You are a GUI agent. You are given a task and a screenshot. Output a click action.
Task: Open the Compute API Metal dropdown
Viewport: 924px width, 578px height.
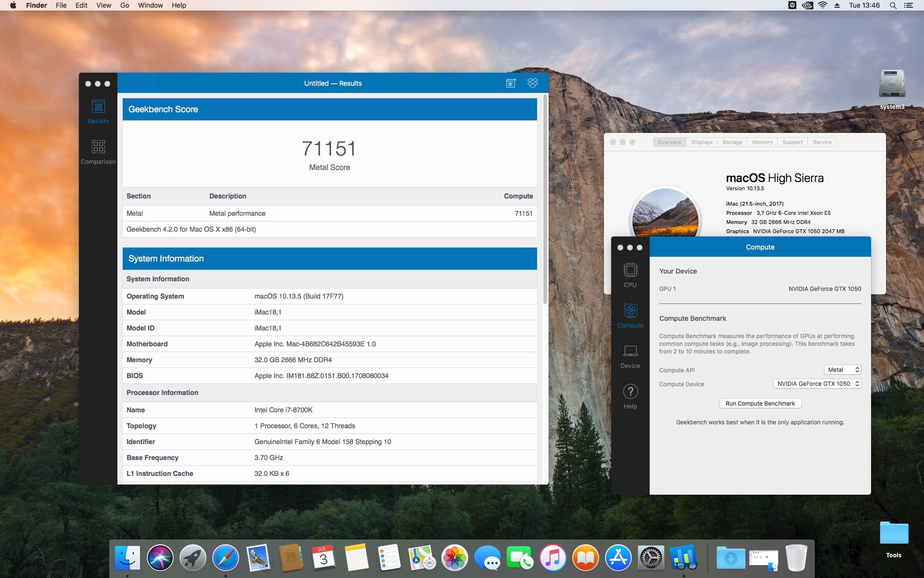[x=842, y=370]
